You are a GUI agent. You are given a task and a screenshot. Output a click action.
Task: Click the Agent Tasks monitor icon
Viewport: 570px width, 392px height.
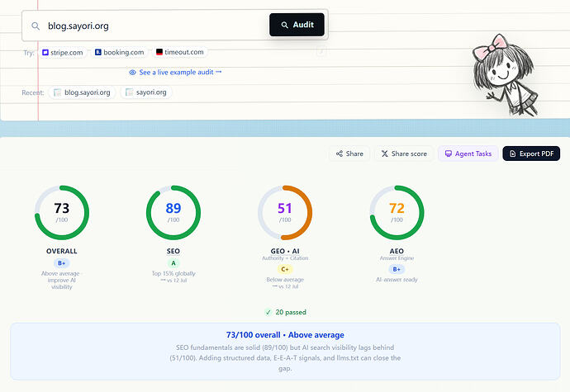coord(449,153)
